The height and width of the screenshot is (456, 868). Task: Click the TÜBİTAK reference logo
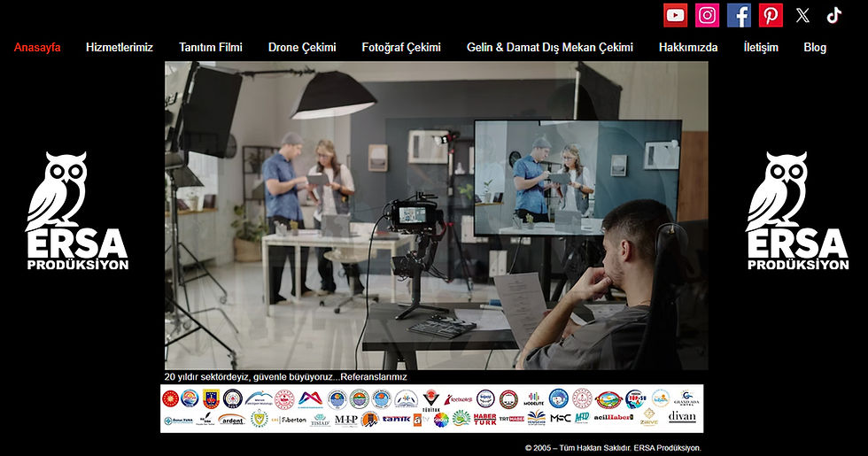click(x=430, y=400)
